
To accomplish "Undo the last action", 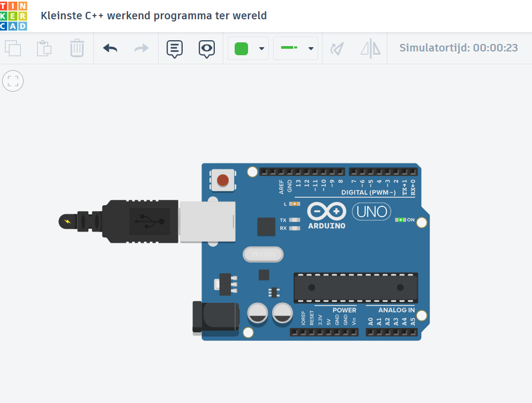I will click(x=110, y=48).
